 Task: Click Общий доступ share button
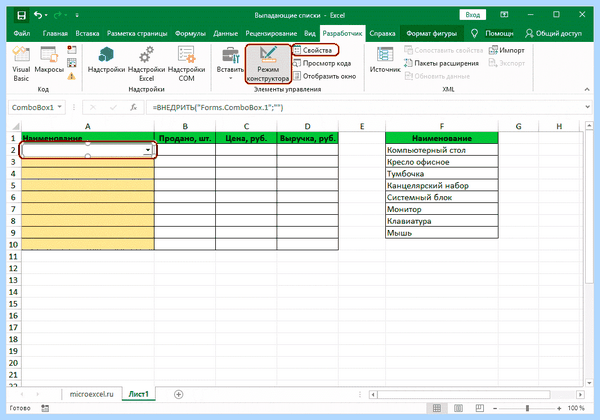pos(553,33)
